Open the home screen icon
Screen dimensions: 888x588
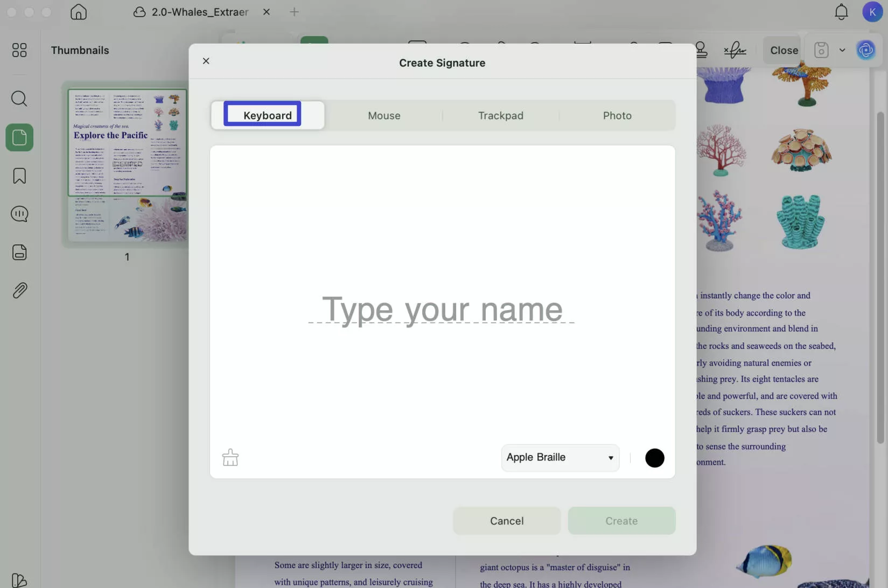pos(79,12)
